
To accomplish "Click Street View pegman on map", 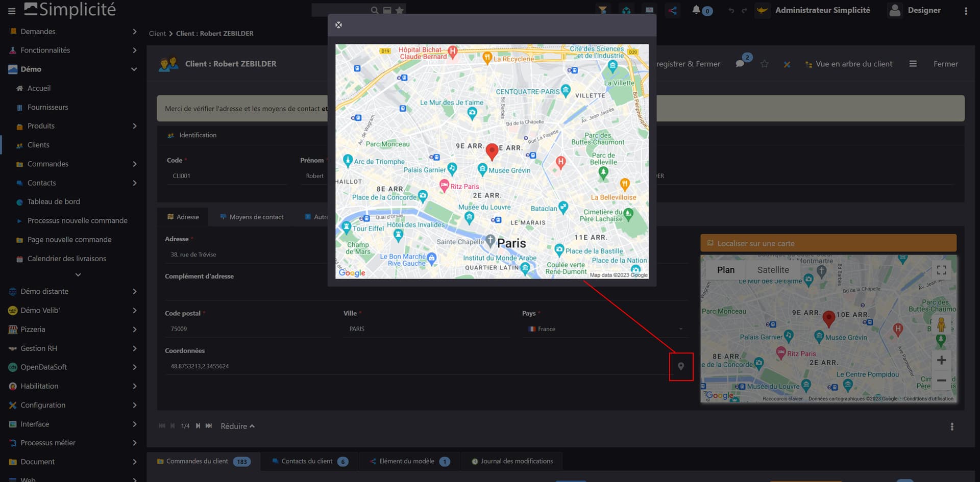I will pyautogui.click(x=941, y=324).
